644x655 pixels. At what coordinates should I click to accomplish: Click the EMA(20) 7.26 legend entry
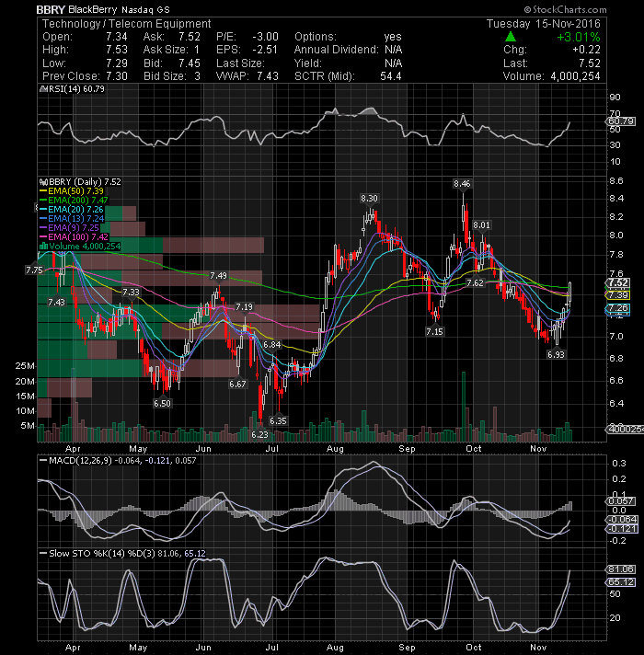tap(75, 209)
